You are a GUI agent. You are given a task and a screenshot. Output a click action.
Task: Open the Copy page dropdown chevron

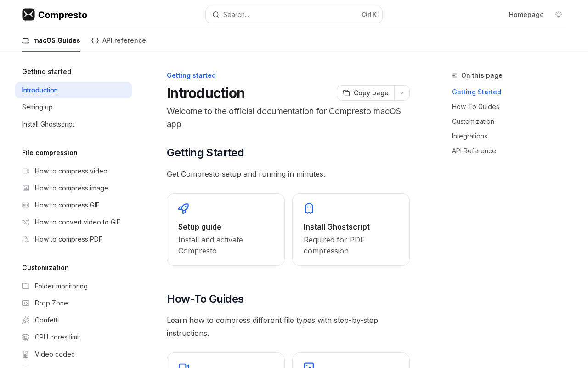point(402,93)
